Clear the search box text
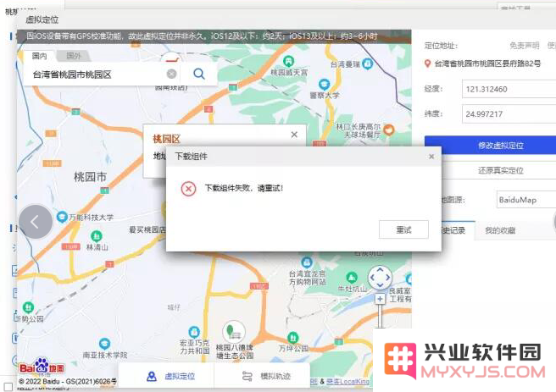The image size is (556, 392). tap(171, 74)
